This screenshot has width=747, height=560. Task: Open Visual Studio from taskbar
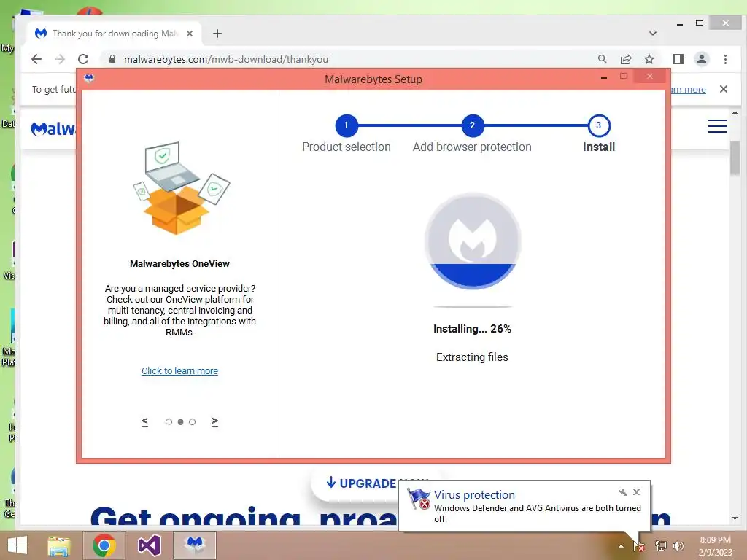[149, 545]
